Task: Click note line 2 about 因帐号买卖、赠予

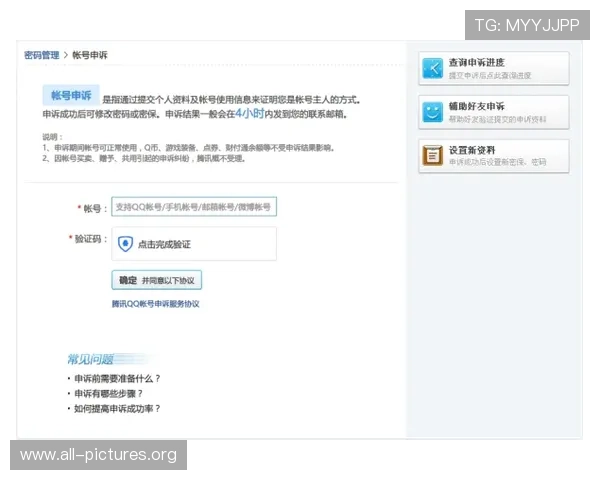Action: tap(143, 158)
